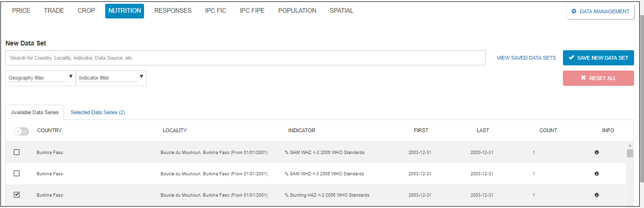Viewport: 644px width, 208px height.
Task: Open info icon for GAM WHZ row
Action: point(597,153)
